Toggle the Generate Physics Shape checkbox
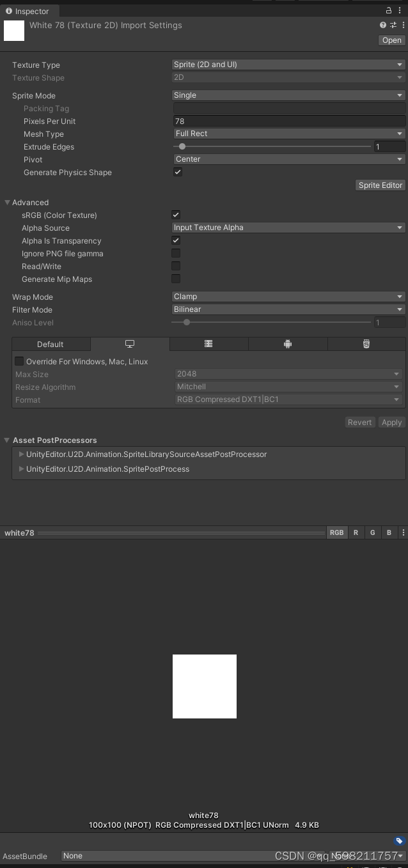Viewport: 408px width, 868px height. [x=177, y=171]
